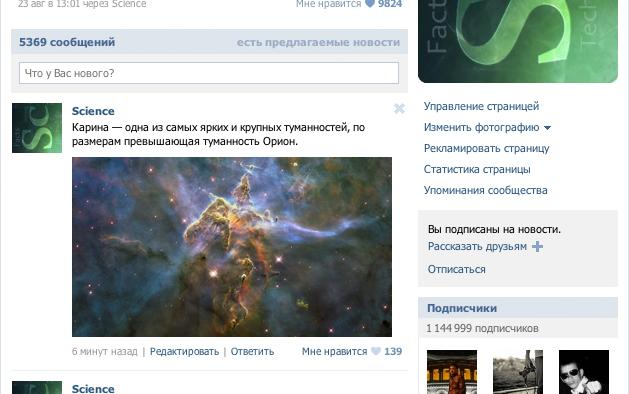Open the Carina nebula photo
The width and height of the screenshot is (629, 394).
click(232, 247)
